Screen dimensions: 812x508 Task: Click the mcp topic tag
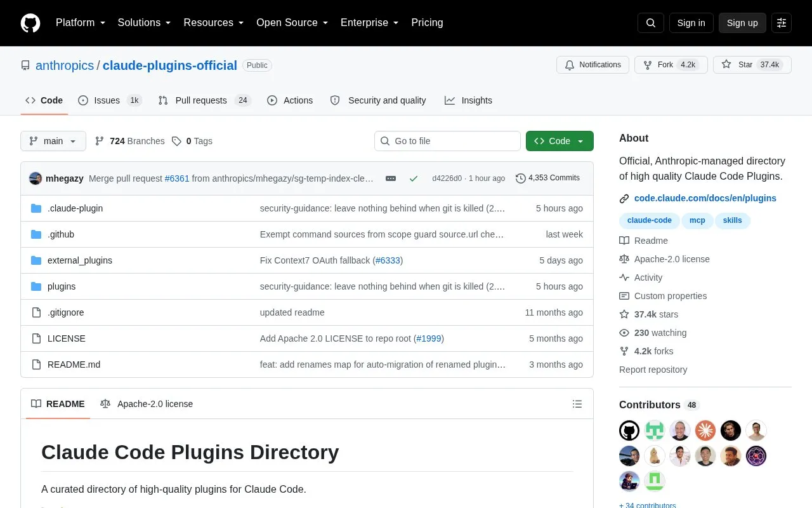pos(697,220)
